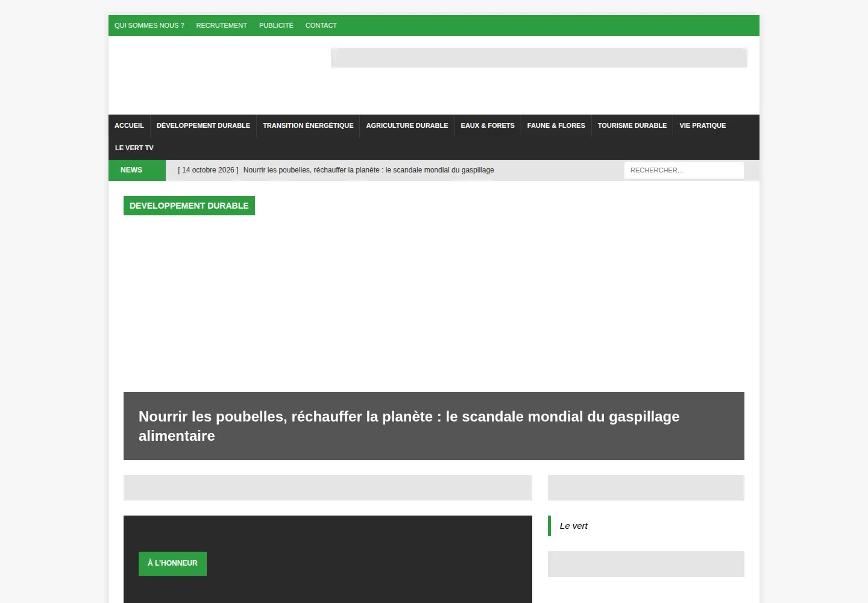
Task: Open Eaux & Forets menu item
Action: 488,125
